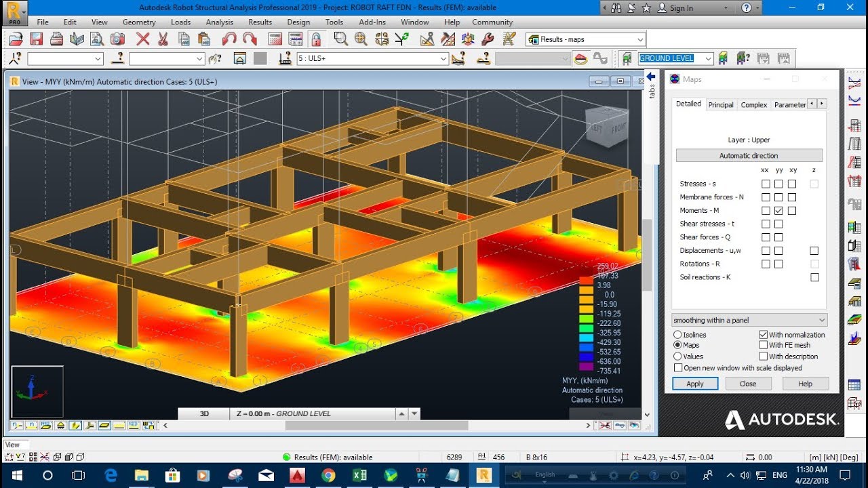Click the Apply button in Maps
Screen dimensions: 868x488
click(x=695, y=384)
